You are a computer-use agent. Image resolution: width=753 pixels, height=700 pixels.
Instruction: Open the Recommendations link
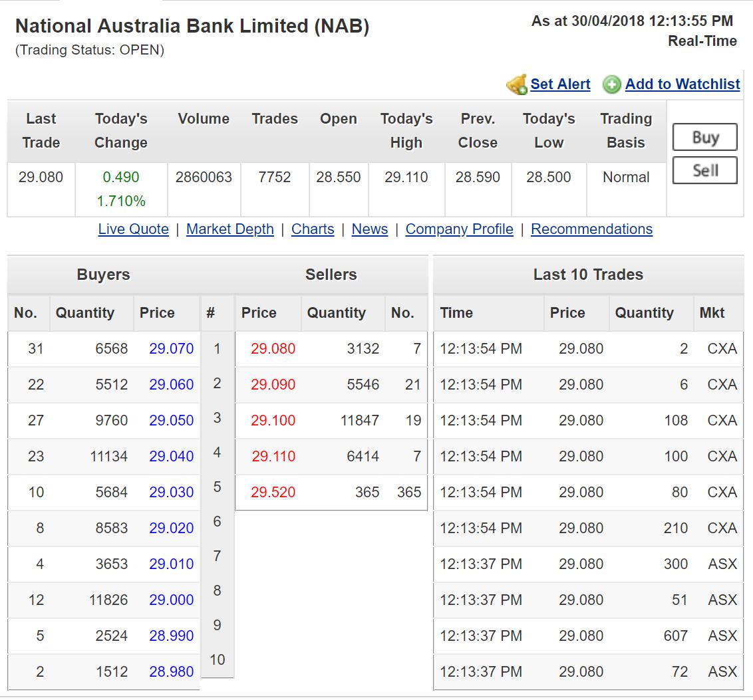591,229
